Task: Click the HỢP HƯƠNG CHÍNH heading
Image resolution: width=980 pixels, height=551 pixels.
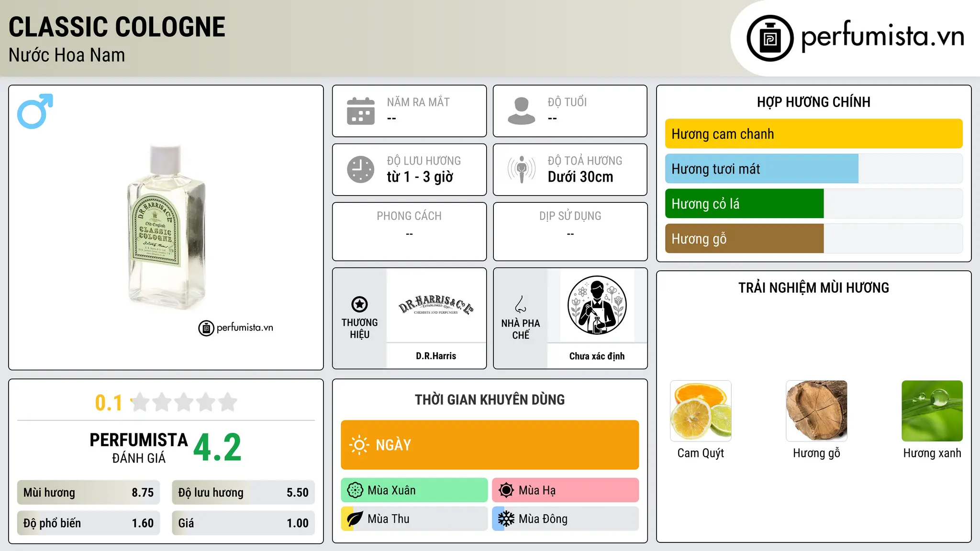Action: click(x=813, y=102)
